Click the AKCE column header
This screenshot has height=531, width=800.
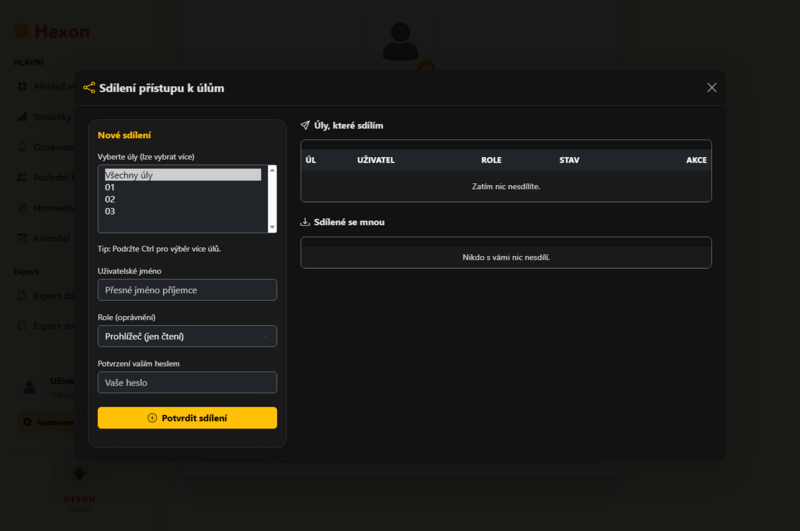696,160
